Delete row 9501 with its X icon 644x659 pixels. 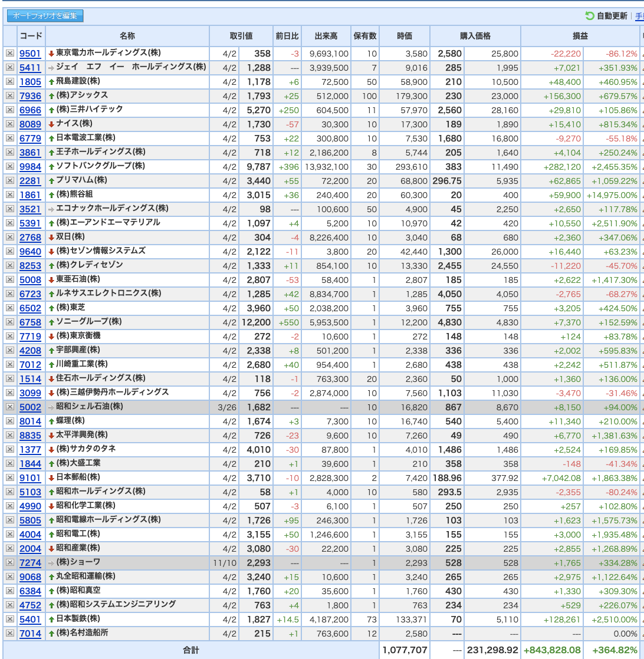(x=10, y=54)
